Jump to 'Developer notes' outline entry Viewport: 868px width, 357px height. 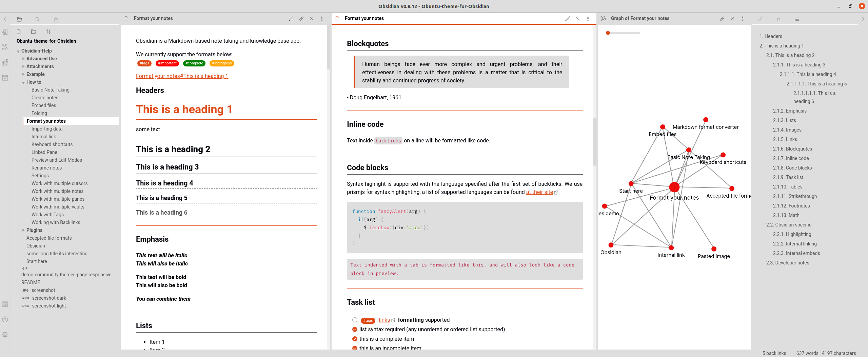788,263
